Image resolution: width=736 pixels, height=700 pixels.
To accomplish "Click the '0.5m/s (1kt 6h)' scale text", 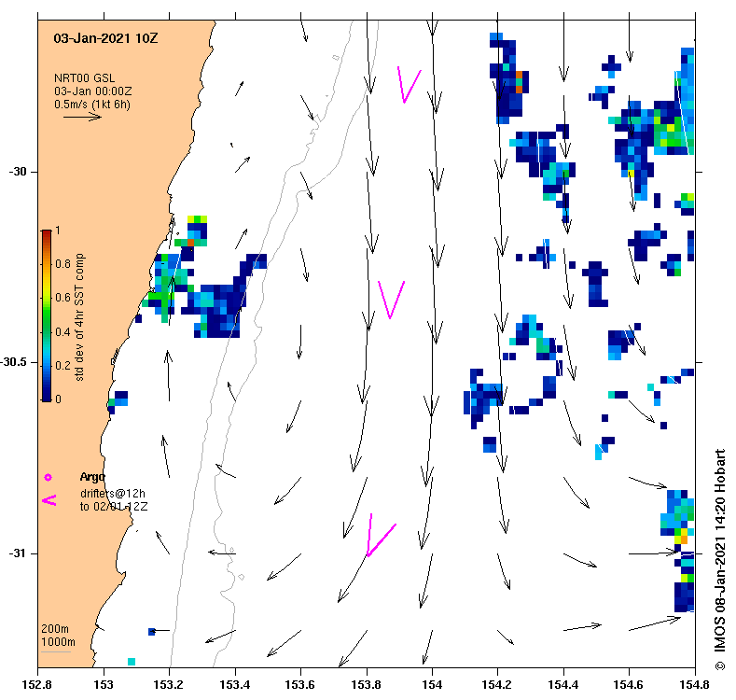I will [x=92, y=105].
